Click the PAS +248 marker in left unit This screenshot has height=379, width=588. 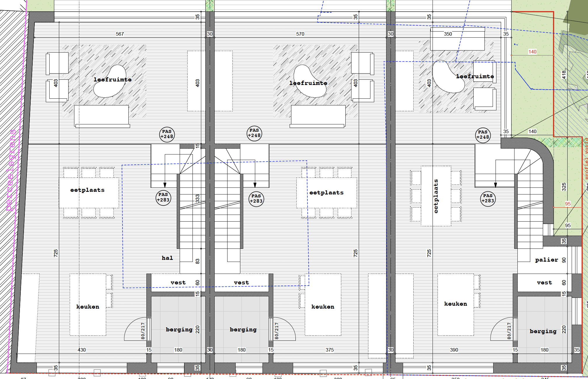pyautogui.click(x=167, y=134)
